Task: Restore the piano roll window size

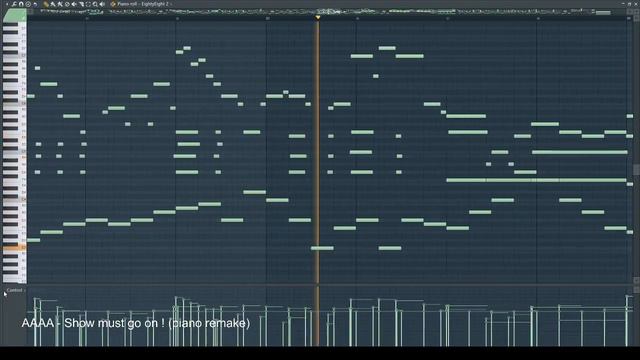Action: (x=630, y=4)
